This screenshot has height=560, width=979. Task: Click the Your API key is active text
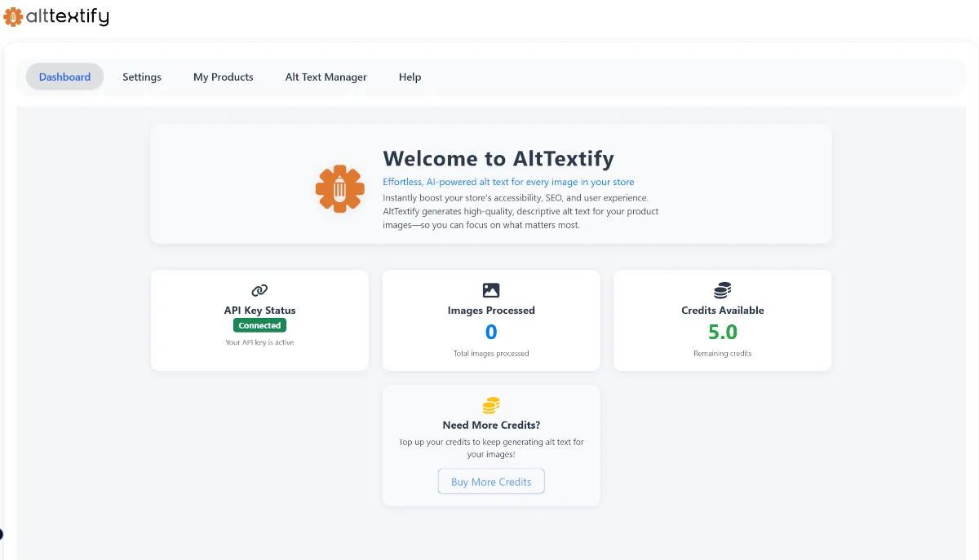tap(259, 342)
